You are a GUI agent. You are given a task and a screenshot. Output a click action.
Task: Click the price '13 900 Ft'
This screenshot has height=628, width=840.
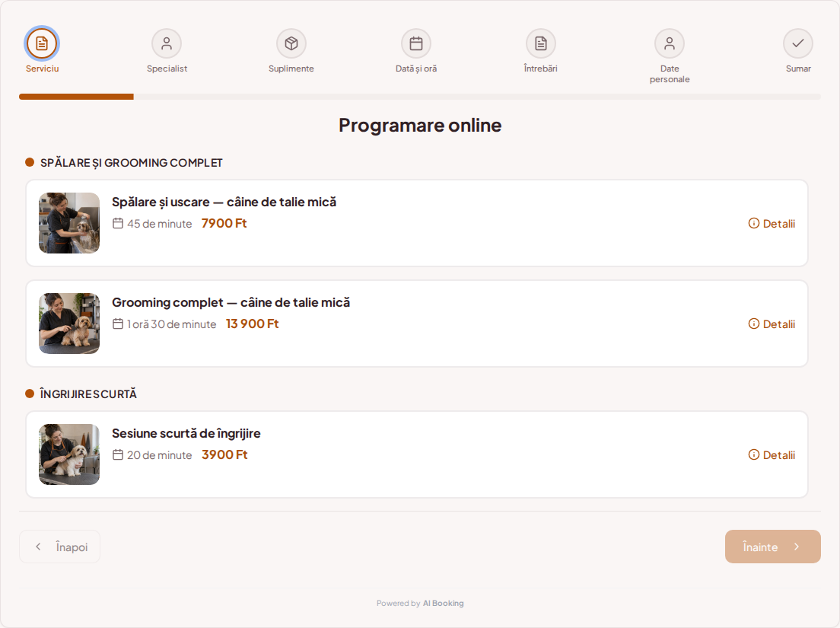[x=253, y=324]
